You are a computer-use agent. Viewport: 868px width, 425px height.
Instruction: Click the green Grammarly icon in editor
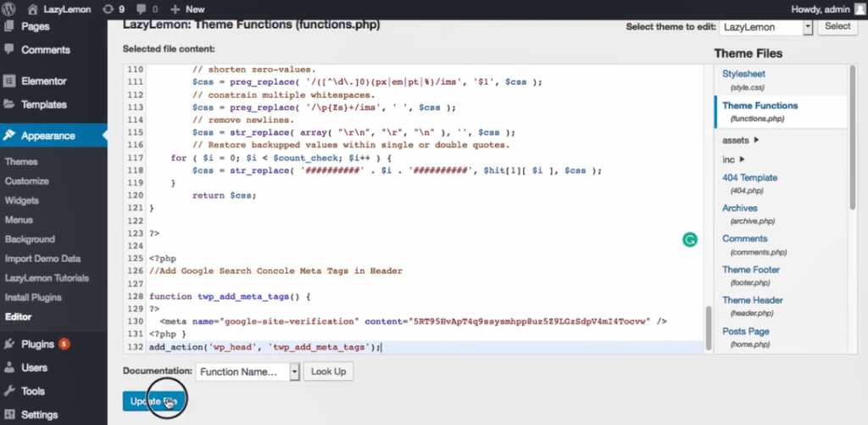click(x=690, y=239)
